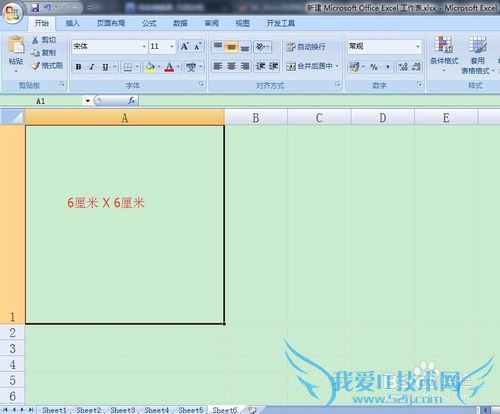
Task: Apply cell borders icon
Action: (127, 67)
